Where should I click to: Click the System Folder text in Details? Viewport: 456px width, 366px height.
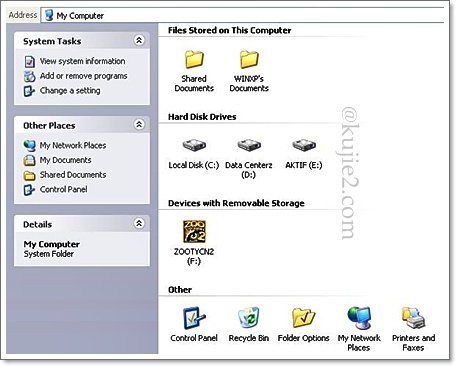49,254
